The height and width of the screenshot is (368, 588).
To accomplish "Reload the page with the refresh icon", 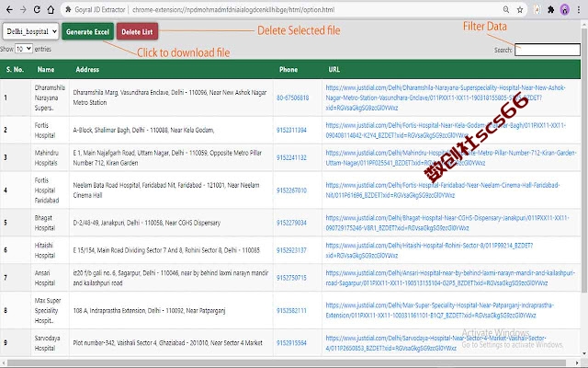I will coord(37,10).
